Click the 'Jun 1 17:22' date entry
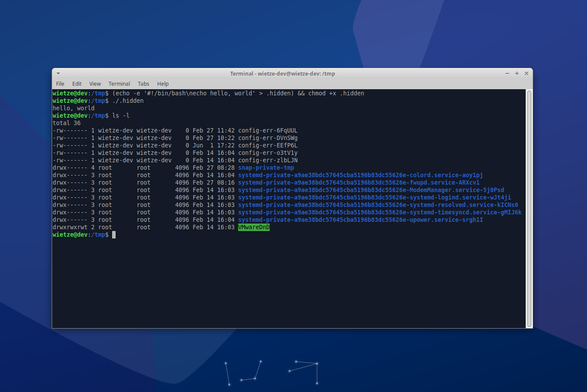587x392 pixels. tap(214, 146)
